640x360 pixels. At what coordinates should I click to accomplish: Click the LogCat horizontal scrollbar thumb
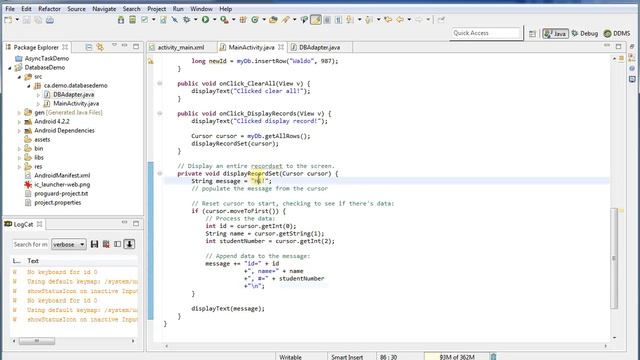[x=37, y=340]
